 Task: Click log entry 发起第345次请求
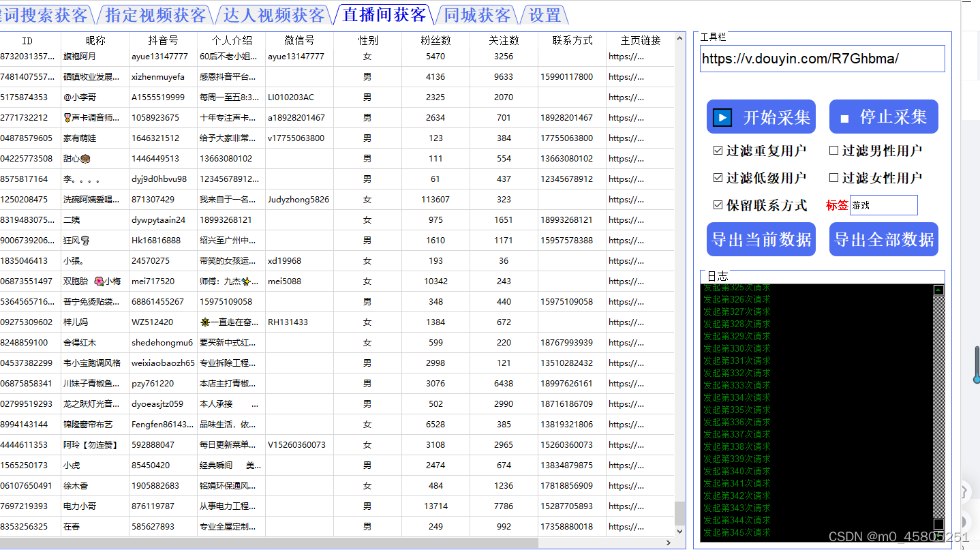pyautogui.click(x=737, y=532)
